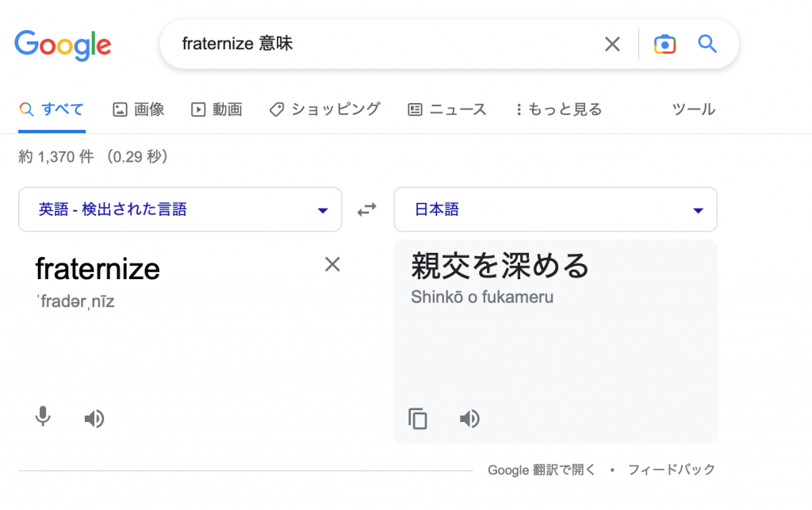The width and height of the screenshot is (812, 510).
Task: Click the ツール tools button
Action: (693, 109)
